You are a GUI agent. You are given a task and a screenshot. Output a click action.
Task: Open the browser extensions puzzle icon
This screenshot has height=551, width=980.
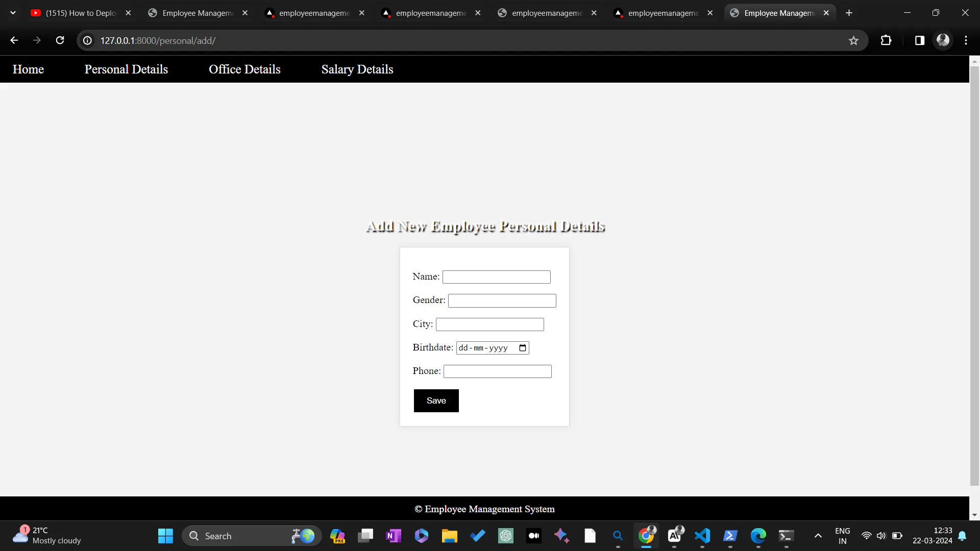(x=887, y=40)
